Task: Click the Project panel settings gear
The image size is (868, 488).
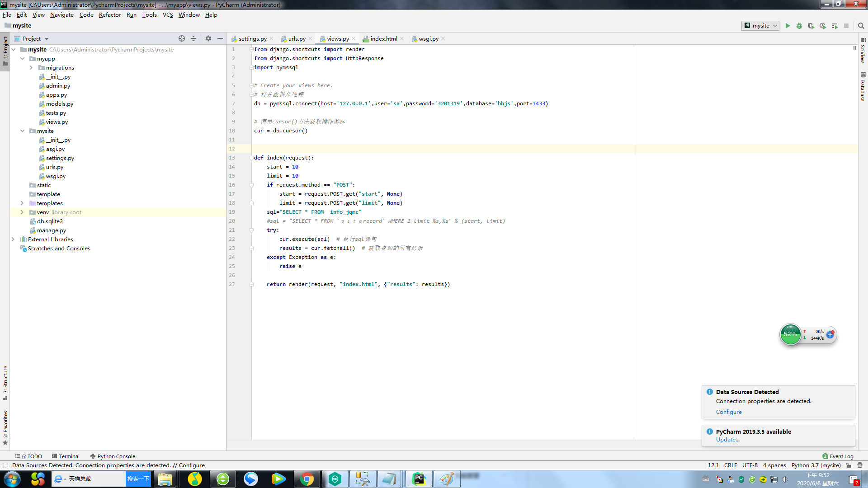Action: click(x=208, y=38)
